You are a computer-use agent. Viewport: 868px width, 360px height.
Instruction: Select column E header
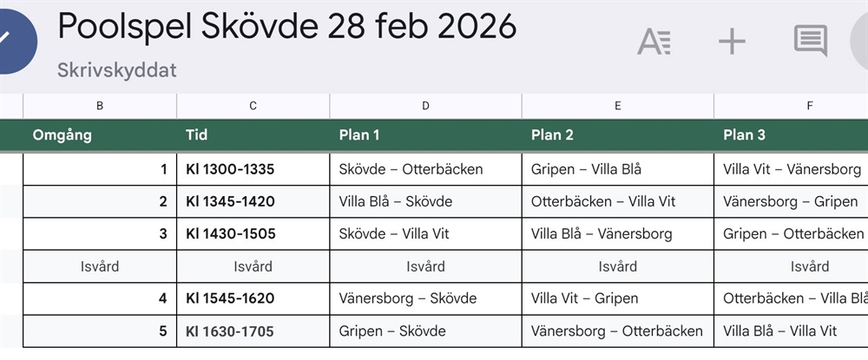coord(617,106)
